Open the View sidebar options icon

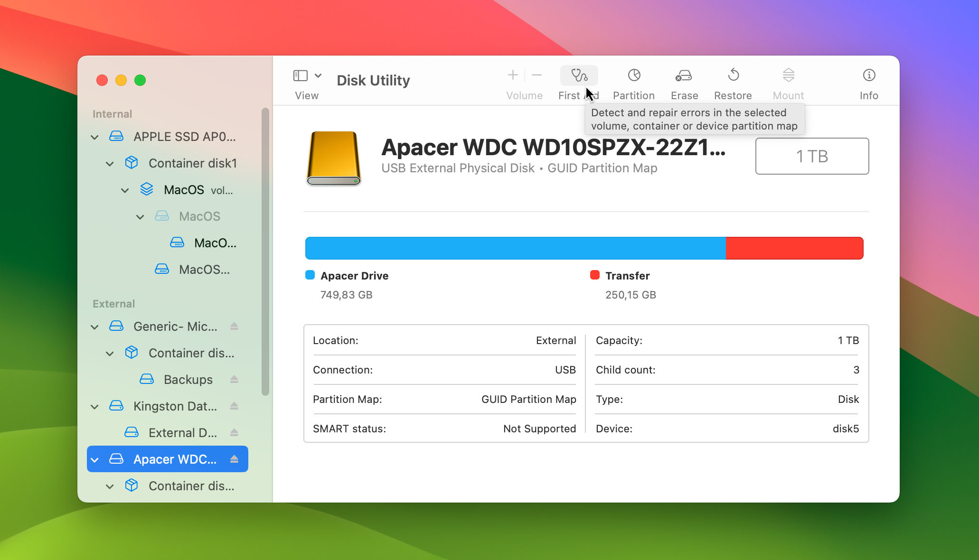[301, 75]
